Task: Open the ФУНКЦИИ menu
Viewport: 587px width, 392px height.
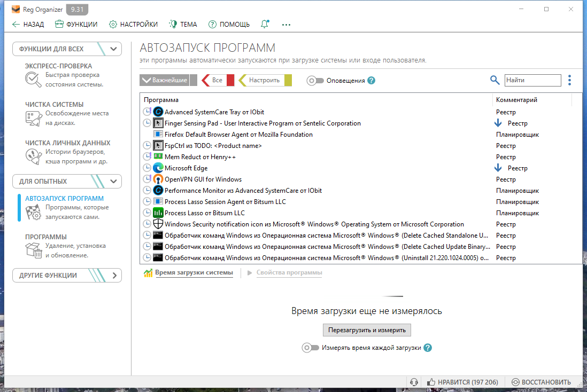Action: tap(76, 25)
